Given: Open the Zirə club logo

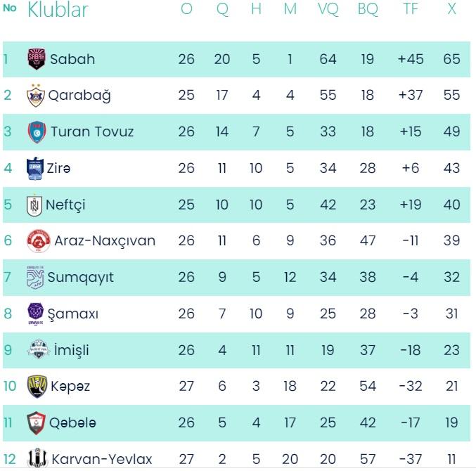Looking at the screenshot, I should [34, 169].
